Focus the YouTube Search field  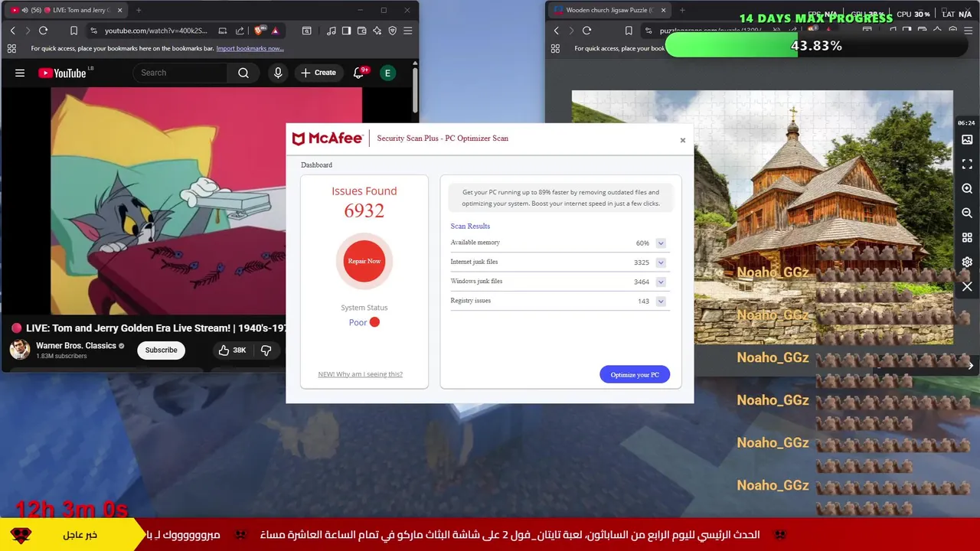coord(181,73)
